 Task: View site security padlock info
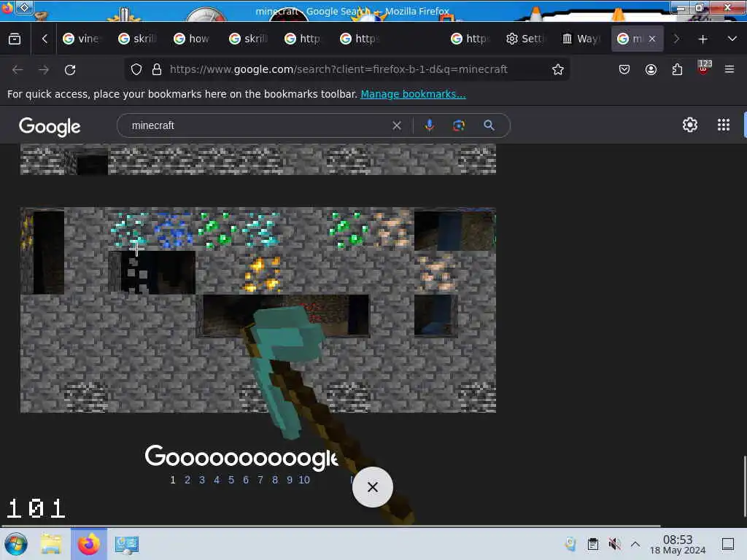coord(157,69)
